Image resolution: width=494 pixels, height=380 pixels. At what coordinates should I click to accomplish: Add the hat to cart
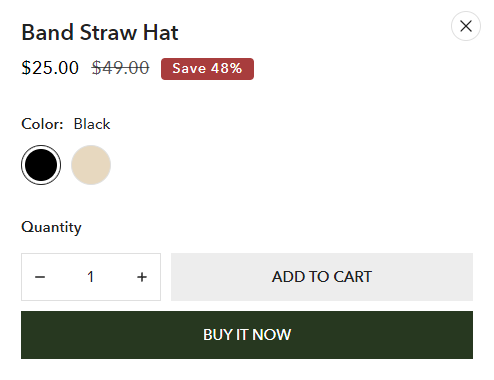tap(322, 277)
